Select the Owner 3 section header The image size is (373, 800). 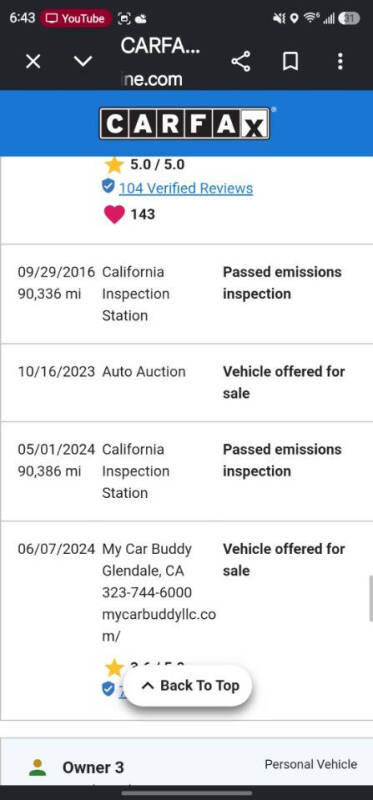click(x=187, y=764)
